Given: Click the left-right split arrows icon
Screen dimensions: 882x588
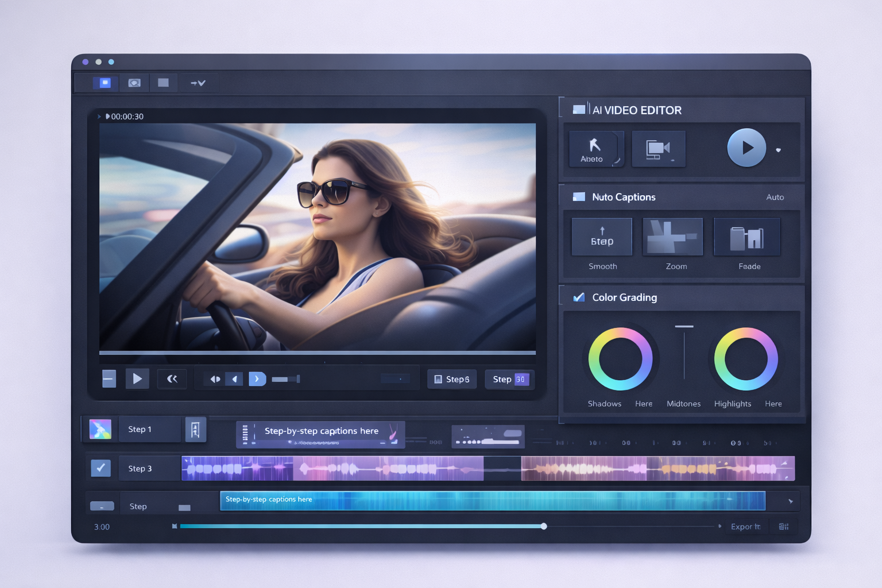Looking at the screenshot, I should pos(215,379).
